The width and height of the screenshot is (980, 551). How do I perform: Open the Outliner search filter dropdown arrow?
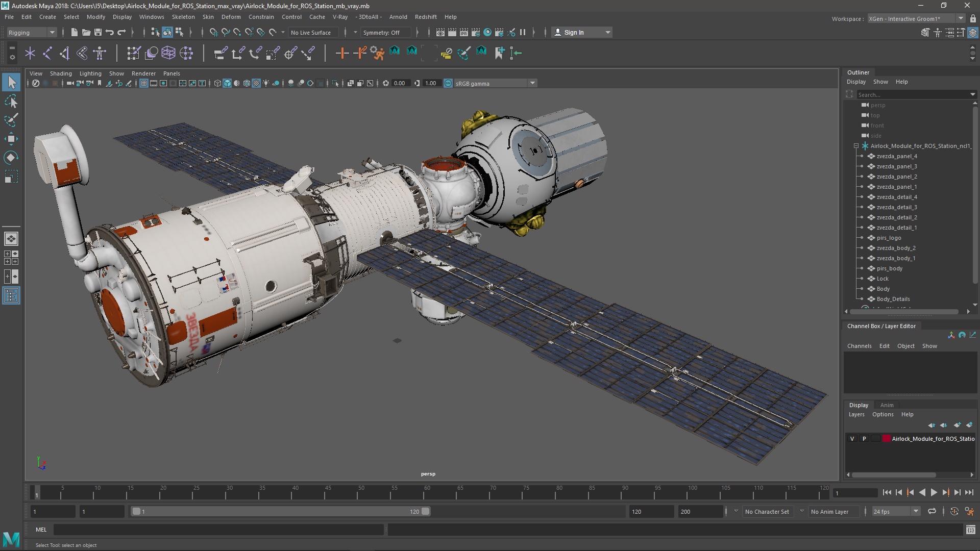tap(972, 94)
